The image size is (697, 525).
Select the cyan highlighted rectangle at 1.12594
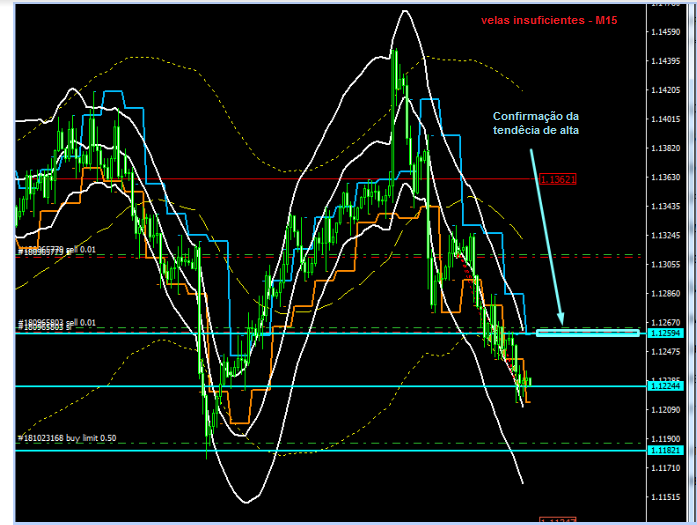[x=586, y=331]
